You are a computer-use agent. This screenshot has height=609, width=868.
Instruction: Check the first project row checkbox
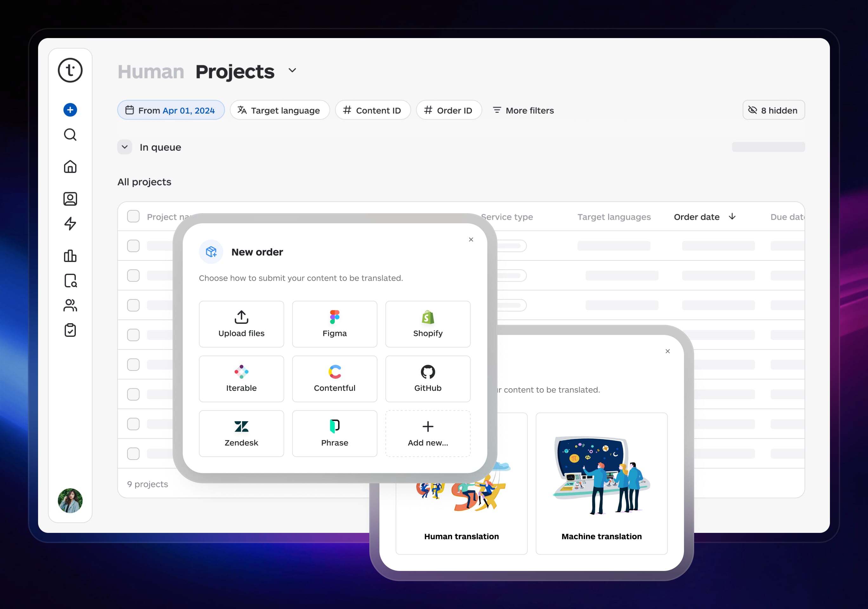pos(133,246)
